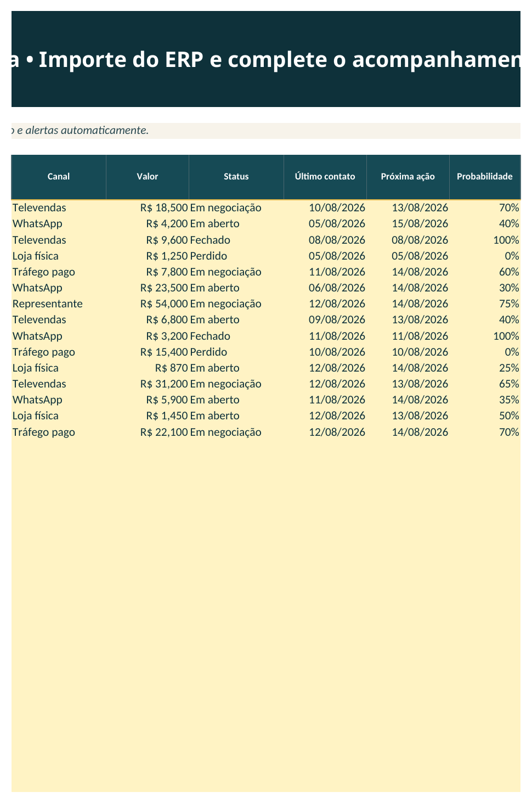Click the R$ 7,800 value cell
This screenshot has height=803, width=532.
[148, 272]
